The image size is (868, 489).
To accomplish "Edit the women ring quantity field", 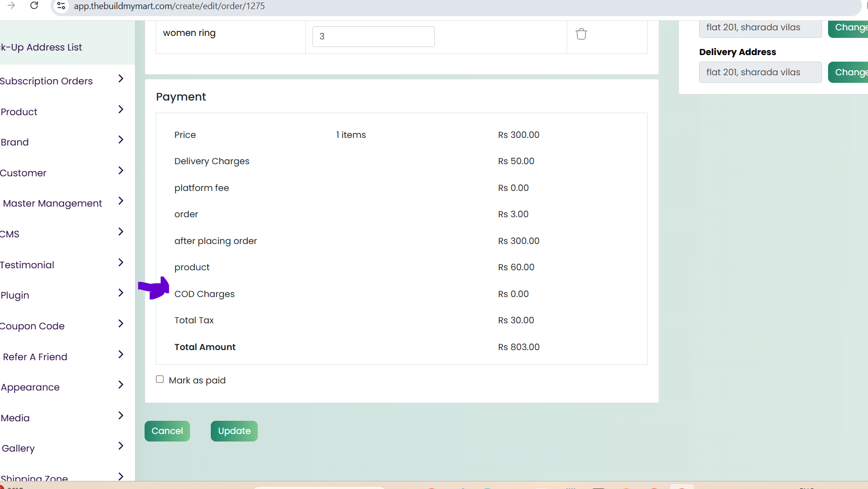I will point(374,36).
